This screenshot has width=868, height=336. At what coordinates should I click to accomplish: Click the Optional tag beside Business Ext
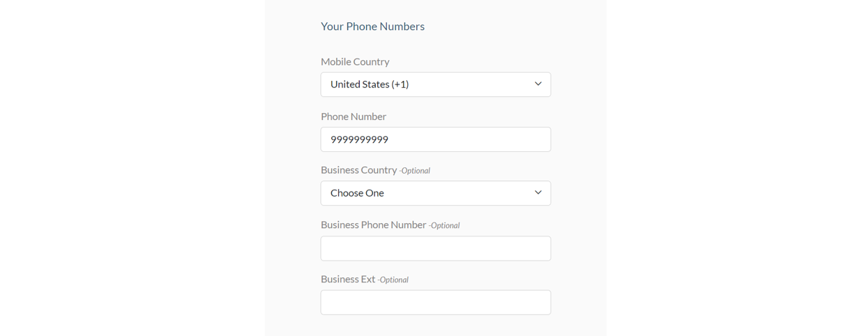[x=393, y=280]
